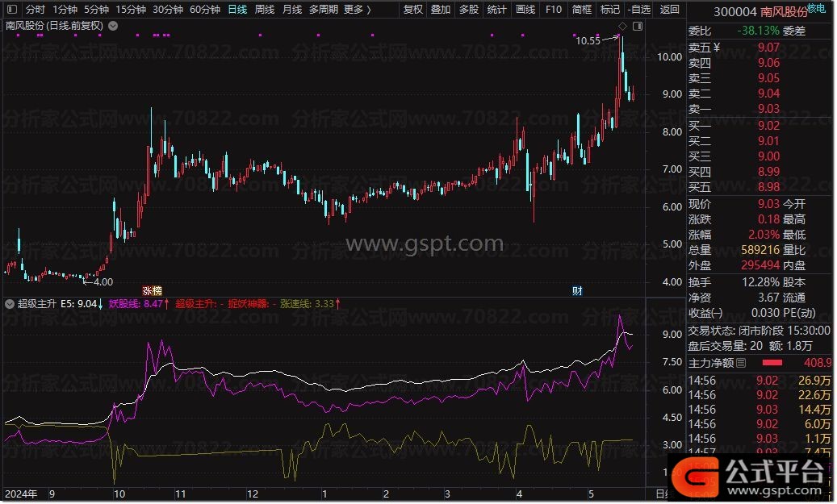
Task: Click the 2024年 date axis label
Action: (x=21, y=494)
